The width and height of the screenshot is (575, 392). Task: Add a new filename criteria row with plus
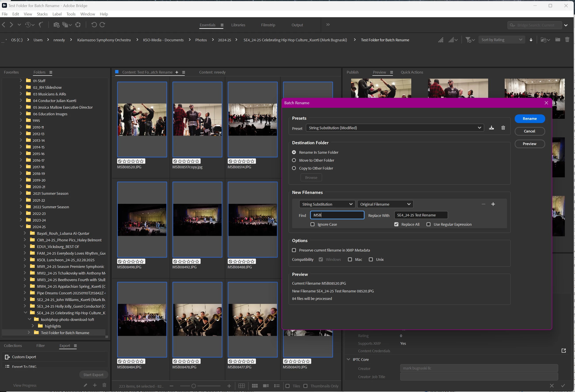493,204
